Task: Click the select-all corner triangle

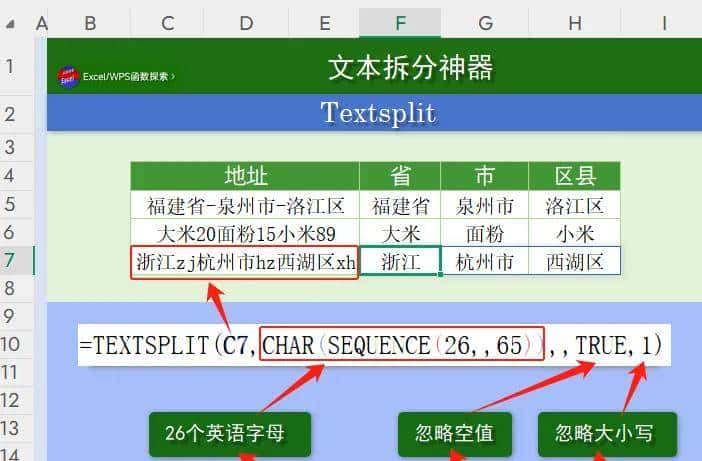Action: pos(10,24)
